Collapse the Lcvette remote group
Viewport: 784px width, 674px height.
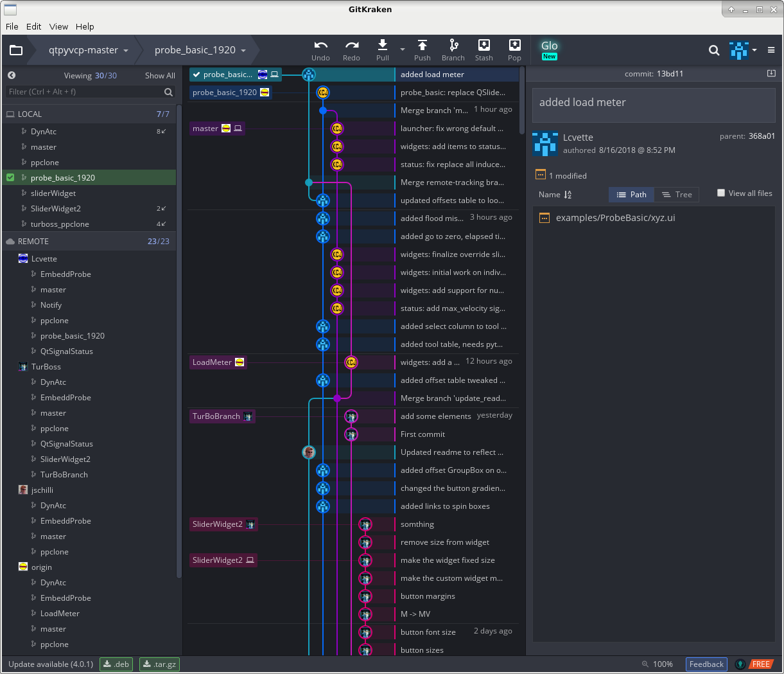click(44, 259)
